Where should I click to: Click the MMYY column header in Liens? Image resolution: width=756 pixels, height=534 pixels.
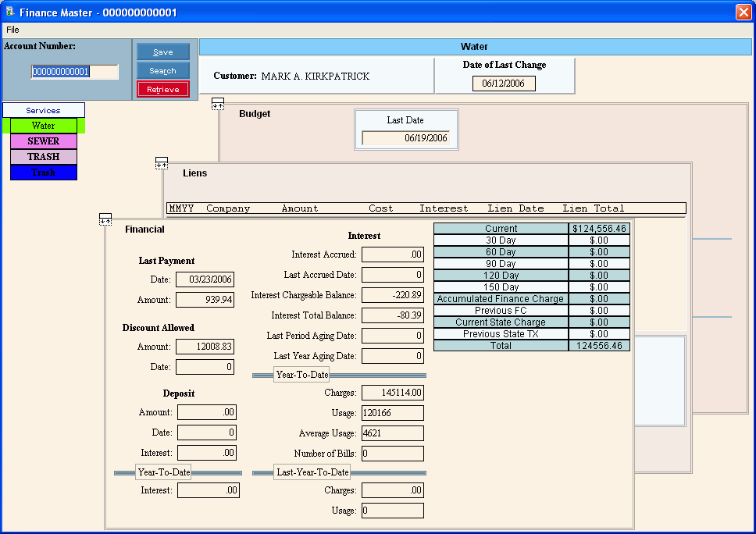click(181, 208)
